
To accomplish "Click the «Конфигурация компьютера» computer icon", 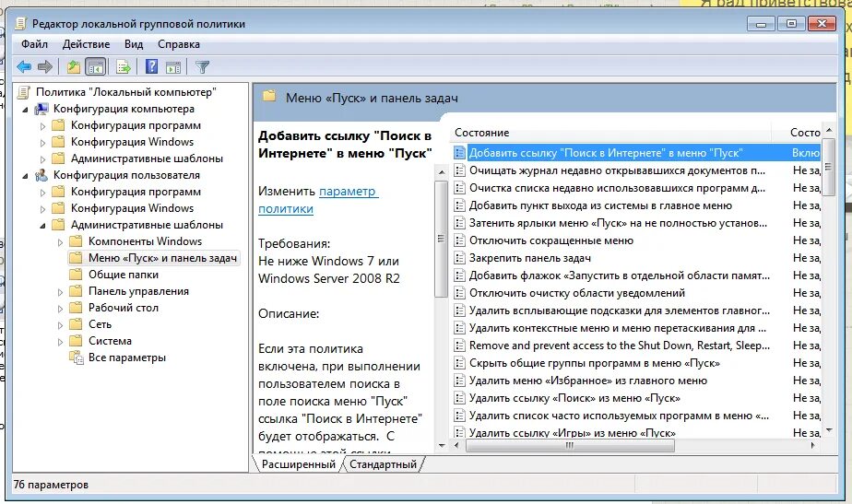I will click(x=41, y=109).
